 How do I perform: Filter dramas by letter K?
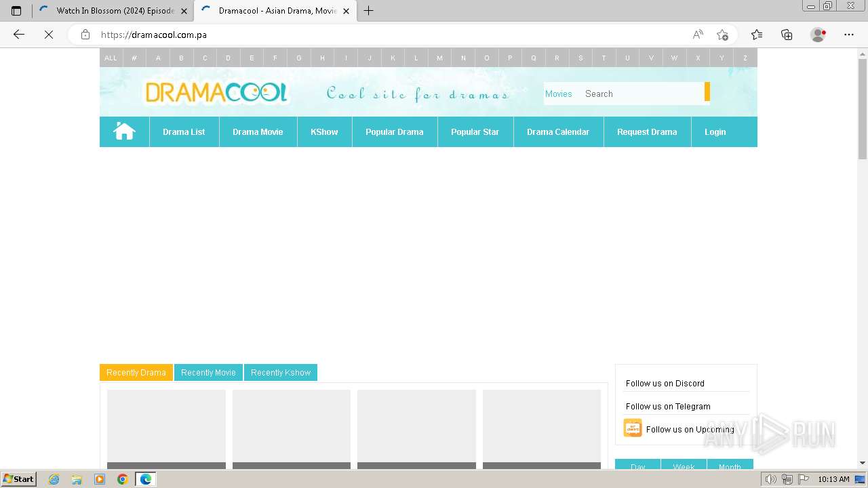(393, 58)
